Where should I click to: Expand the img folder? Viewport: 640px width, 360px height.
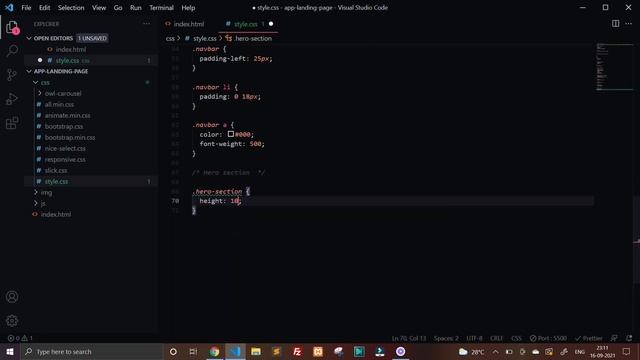coord(36,192)
